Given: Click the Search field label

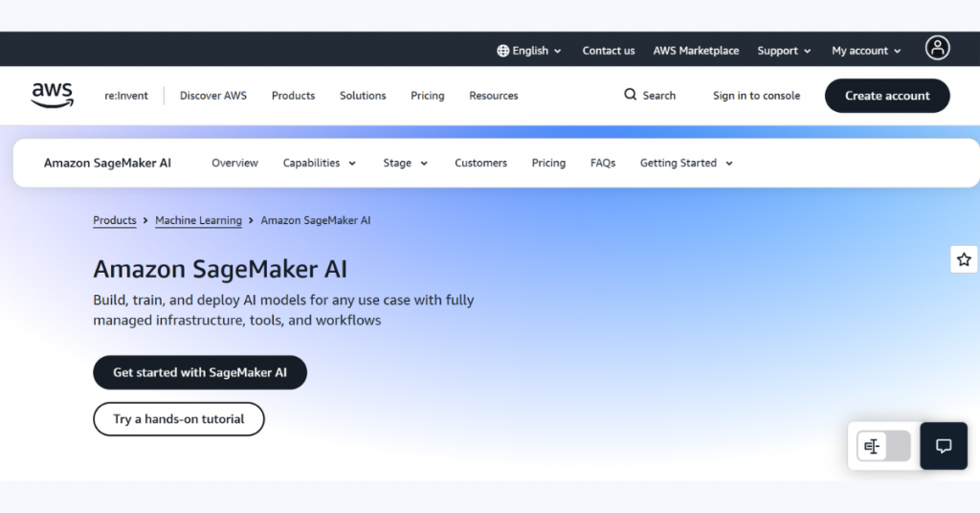Looking at the screenshot, I should click(658, 96).
